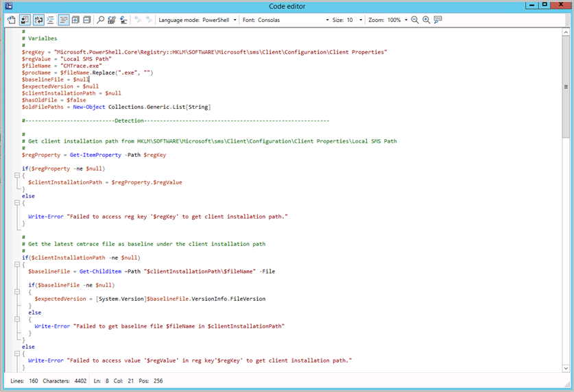Open the Zoom 100% dropdown

point(406,21)
